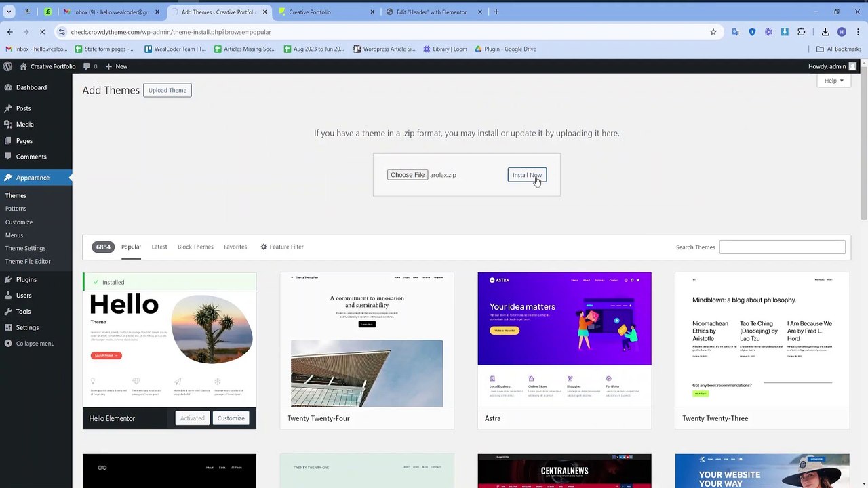
Task: Open the New content menu in admin bar
Action: click(x=116, y=66)
